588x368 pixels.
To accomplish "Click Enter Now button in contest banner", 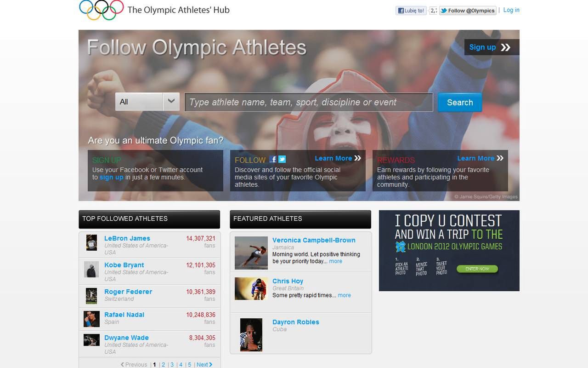I will coord(477,269).
